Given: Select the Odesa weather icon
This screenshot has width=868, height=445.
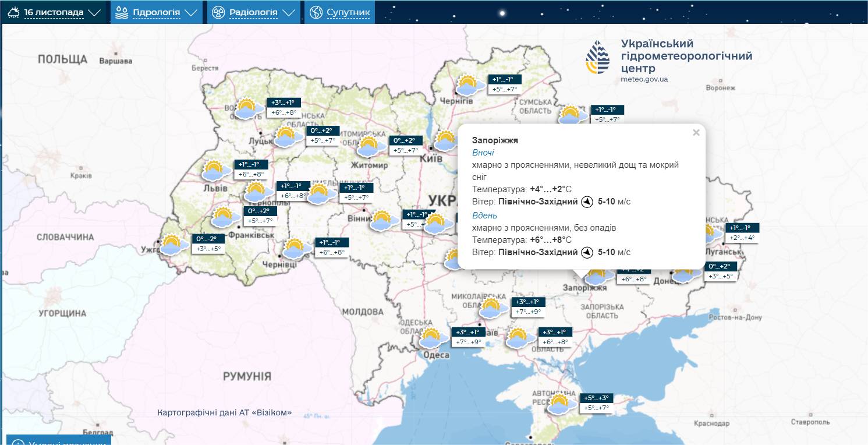Looking at the screenshot, I should (431, 338).
